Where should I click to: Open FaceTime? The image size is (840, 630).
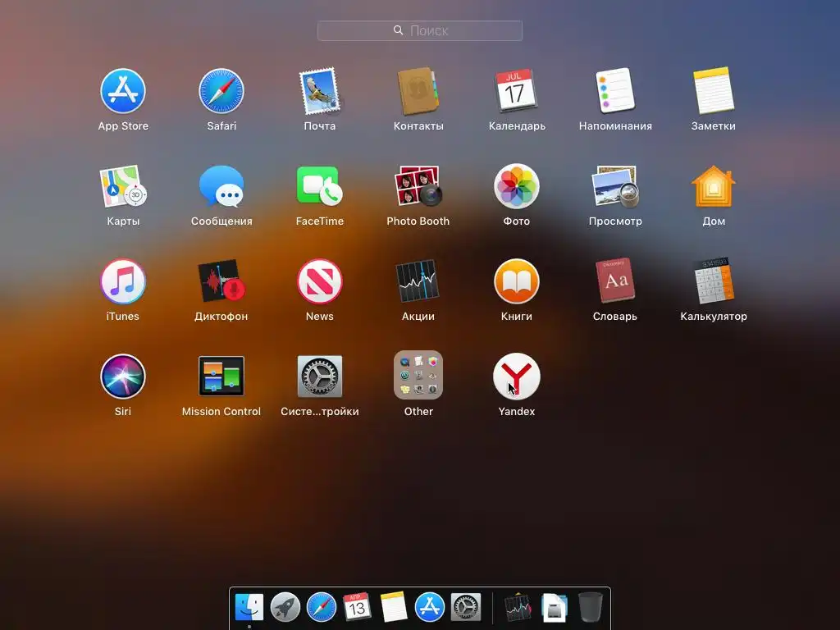click(x=320, y=186)
